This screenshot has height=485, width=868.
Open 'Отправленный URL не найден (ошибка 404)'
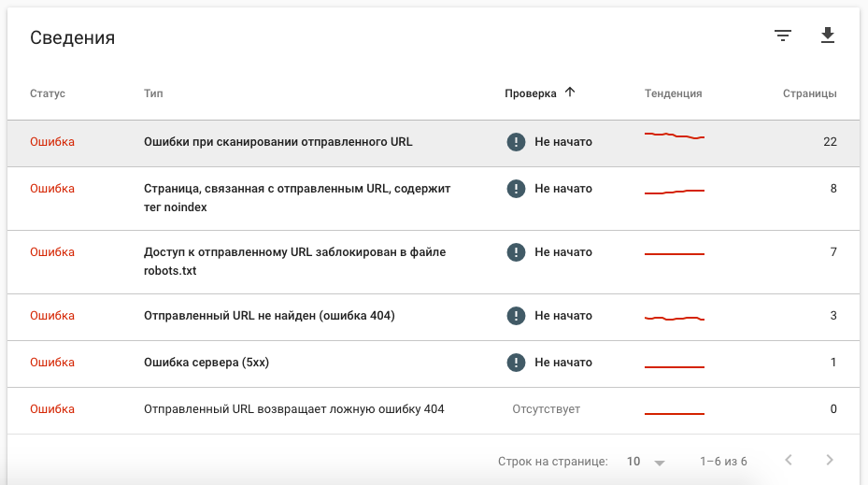pos(269,316)
